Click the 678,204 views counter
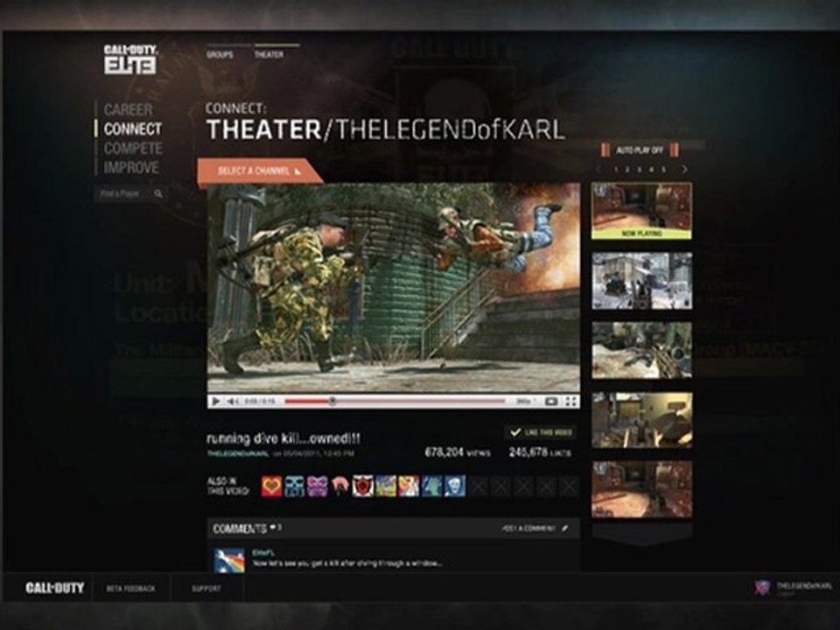The width and height of the screenshot is (840, 630). pyautogui.click(x=458, y=452)
